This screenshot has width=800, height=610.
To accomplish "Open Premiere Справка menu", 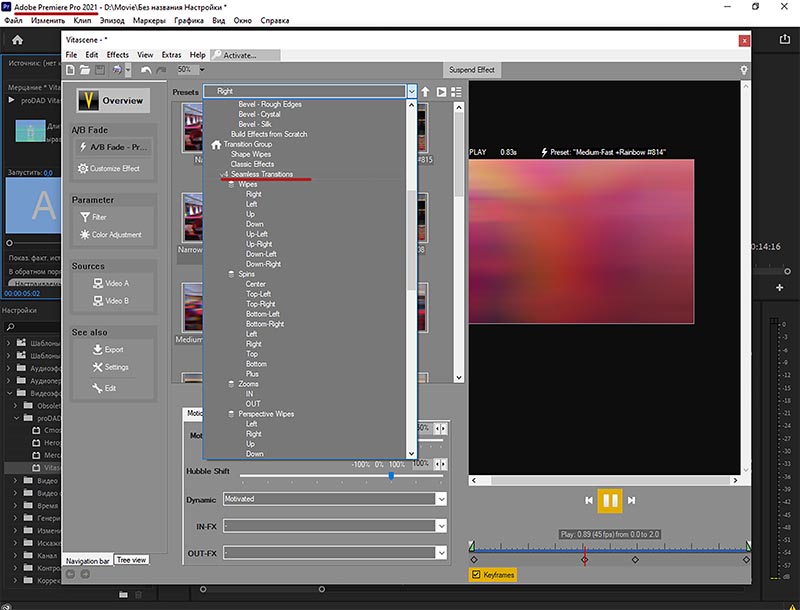I will 274,20.
